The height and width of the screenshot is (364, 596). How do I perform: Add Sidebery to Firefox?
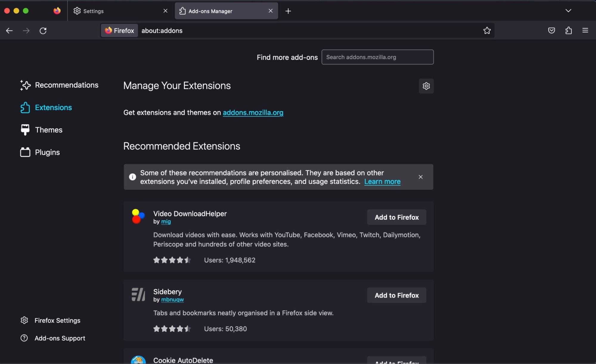pos(397,295)
